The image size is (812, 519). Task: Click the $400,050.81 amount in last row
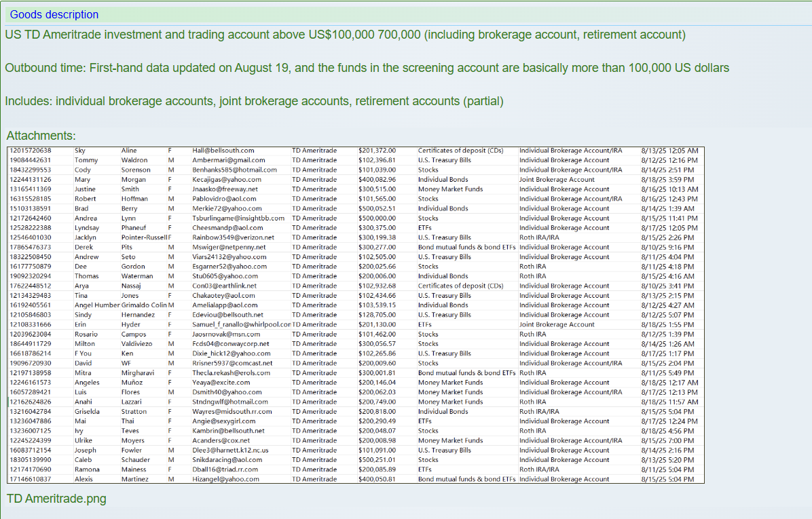[x=377, y=479]
